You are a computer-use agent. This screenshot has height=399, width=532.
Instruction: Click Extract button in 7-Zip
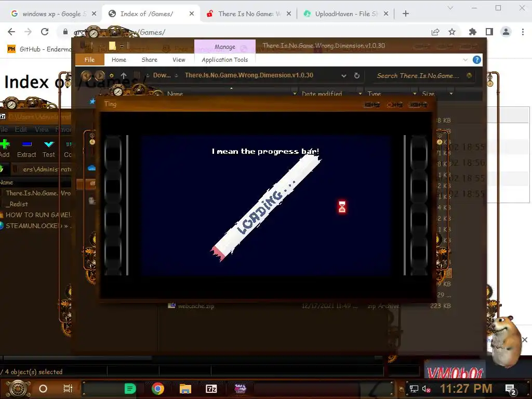(26, 149)
